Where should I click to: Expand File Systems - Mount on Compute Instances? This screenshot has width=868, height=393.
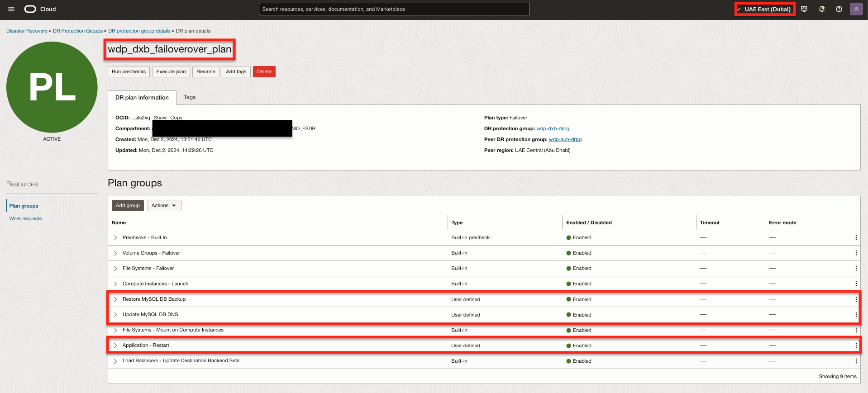click(x=115, y=330)
